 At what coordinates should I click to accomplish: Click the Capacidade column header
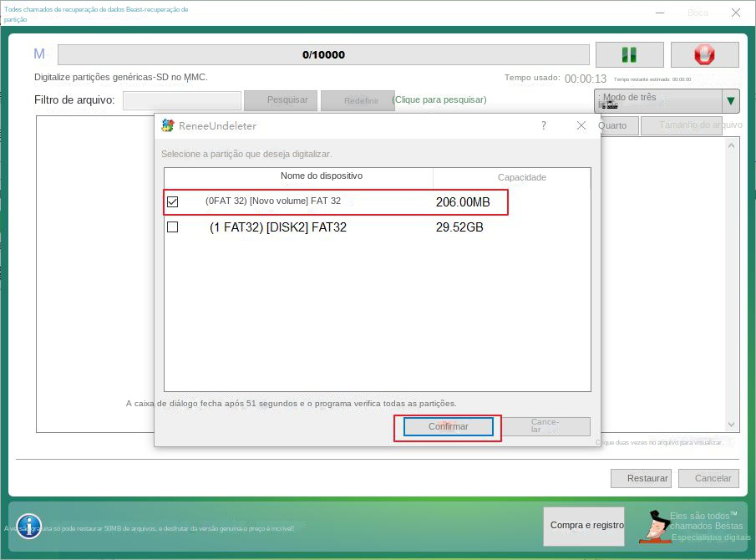click(512, 177)
